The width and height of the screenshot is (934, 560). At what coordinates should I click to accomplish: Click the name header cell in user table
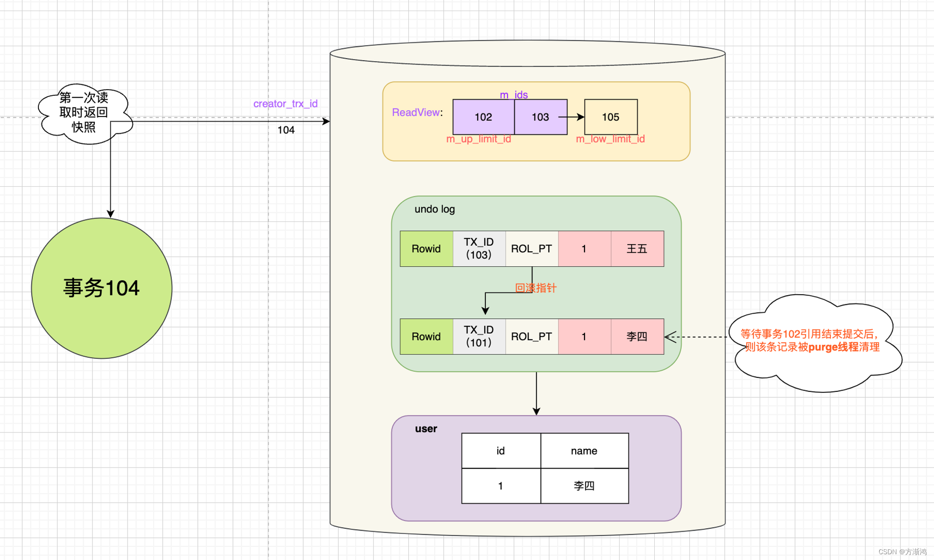(584, 451)
